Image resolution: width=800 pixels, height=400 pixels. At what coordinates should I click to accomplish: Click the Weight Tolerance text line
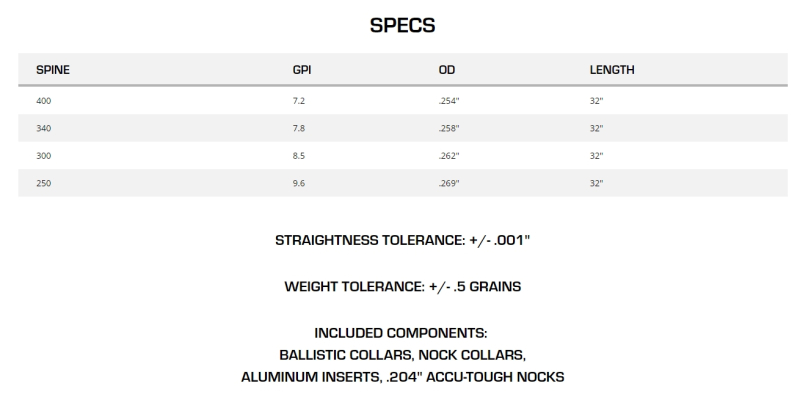click(401, 287)
